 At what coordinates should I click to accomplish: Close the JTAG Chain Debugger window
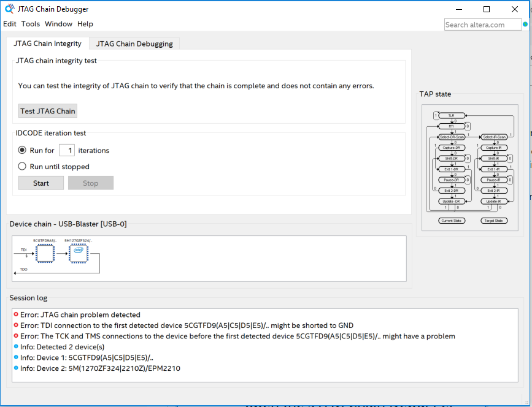click(515, 9)
